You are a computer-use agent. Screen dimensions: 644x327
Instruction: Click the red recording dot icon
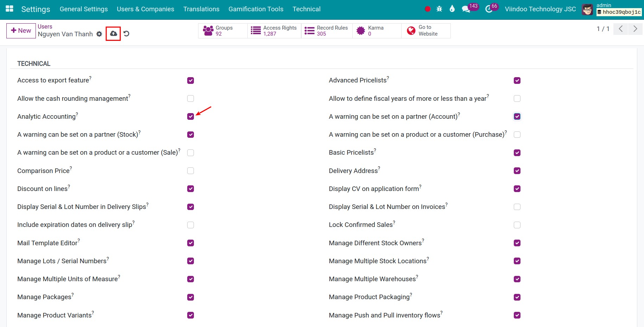pyautogui.click(x=428, y=9)
